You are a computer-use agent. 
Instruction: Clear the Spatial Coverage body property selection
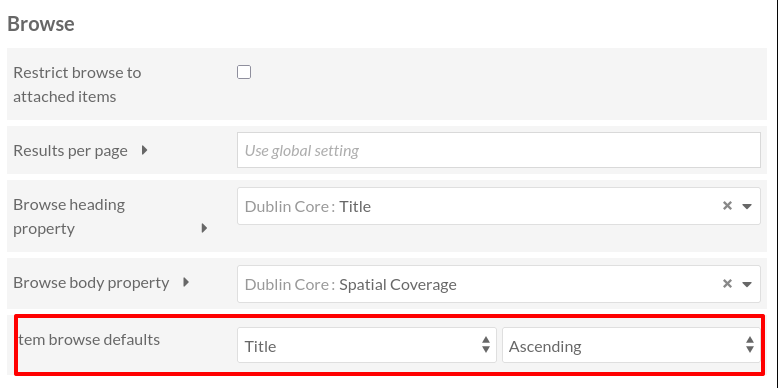727,283
